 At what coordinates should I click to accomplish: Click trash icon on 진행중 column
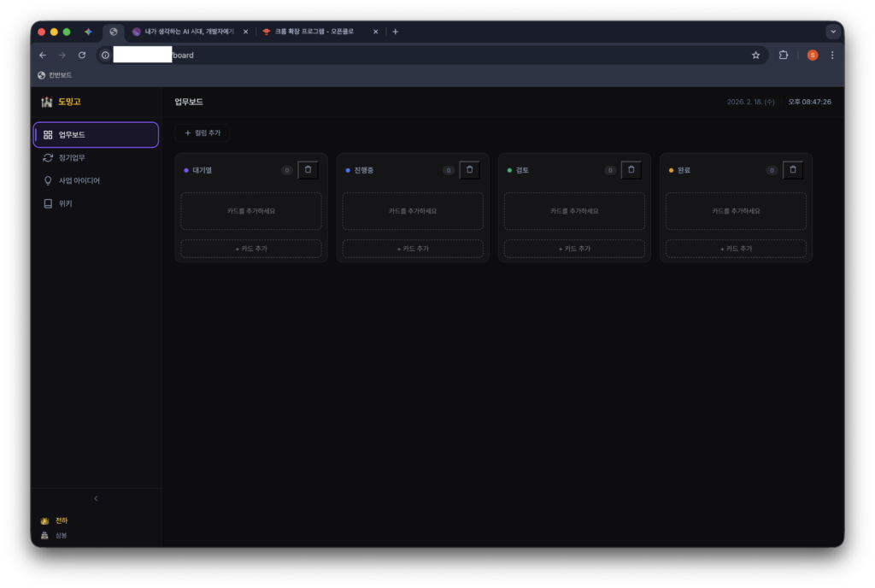[469, 170]
